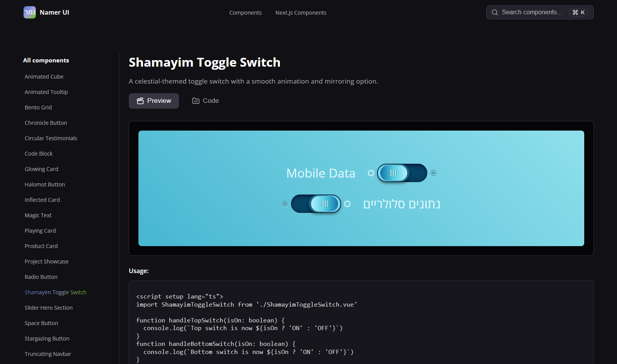
Task: Open the Glowing Card component page
Action: (41, 169)
